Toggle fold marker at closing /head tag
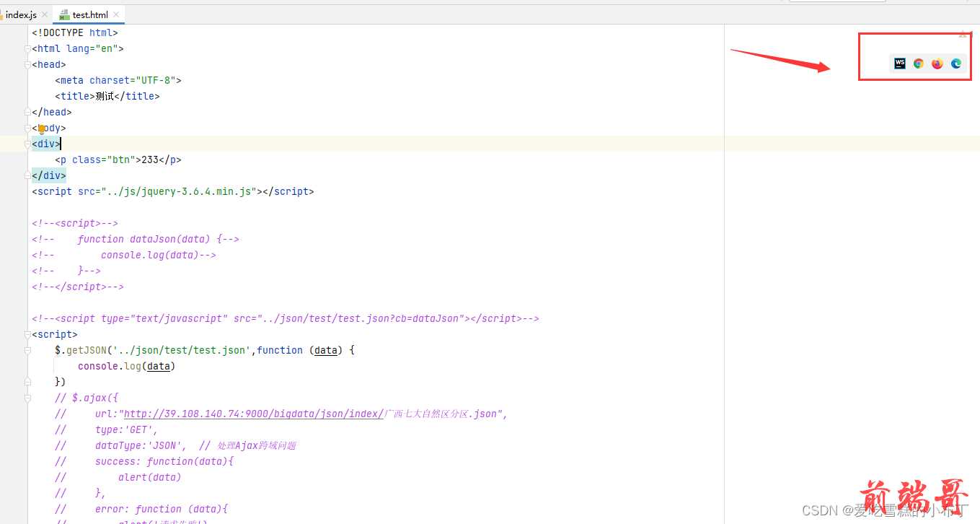The image size is (980, 524). 27,112
